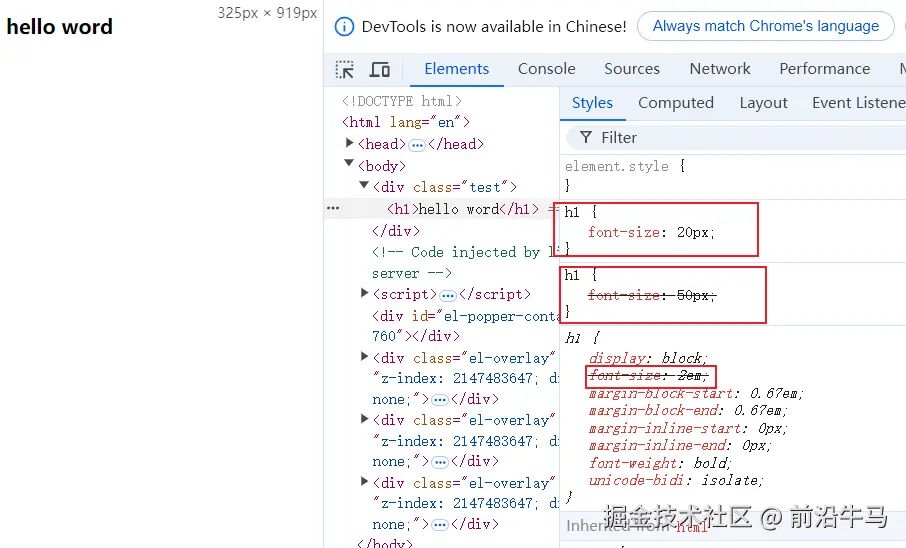
Task: Expand the script tag ellipsis badge
Action: pyautogui.click(x=448, y=295)
